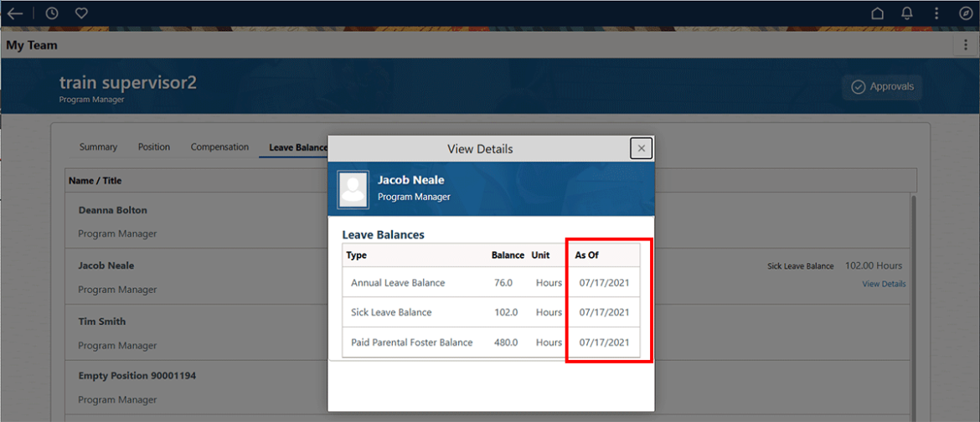This screenshot has width=980, height=422.
Task: Open the top bar actions menu
Action: (x=936, y=13)
